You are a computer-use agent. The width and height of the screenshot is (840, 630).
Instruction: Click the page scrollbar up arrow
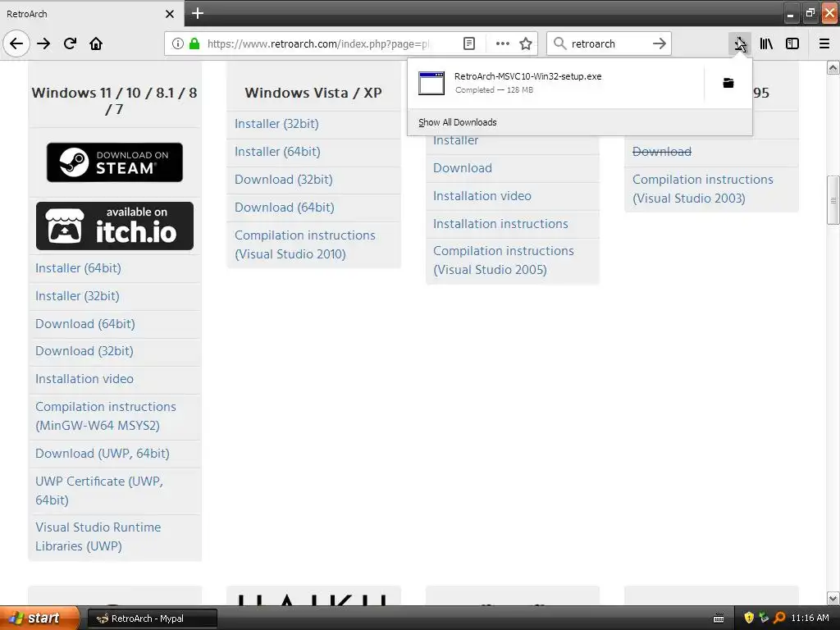[833, 67]
